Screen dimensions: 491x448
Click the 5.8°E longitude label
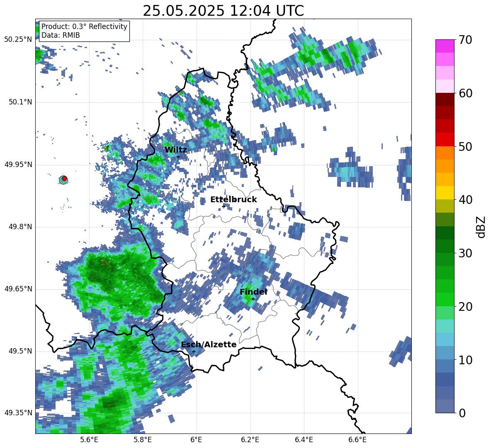tap(143, 440)
